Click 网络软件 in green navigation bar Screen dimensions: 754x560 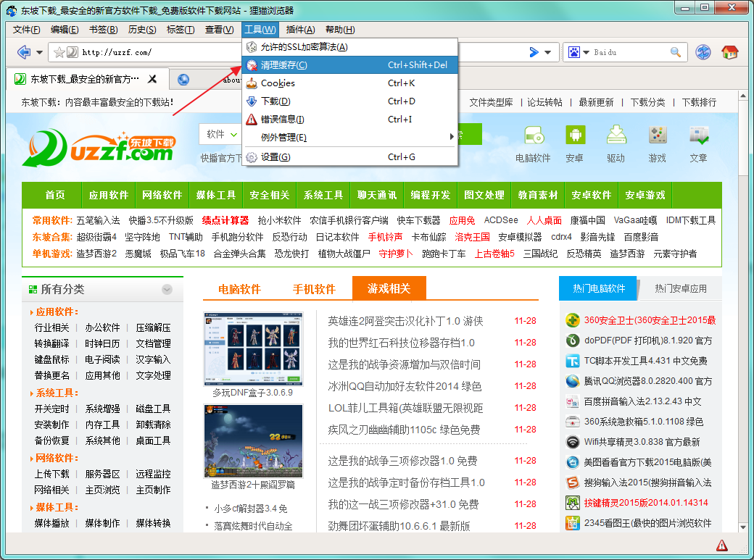coord(162,195)
